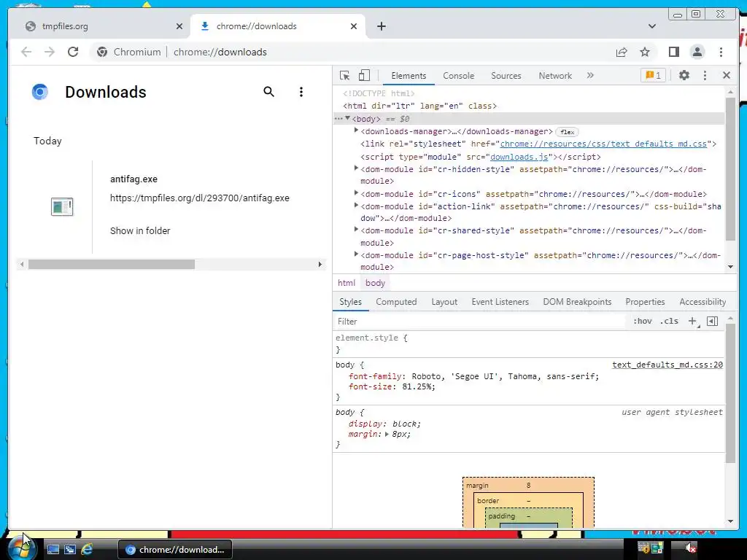This screenshot has height=560, width=747.
Task: Open a new browser tab
Action: tap(381, 26)
